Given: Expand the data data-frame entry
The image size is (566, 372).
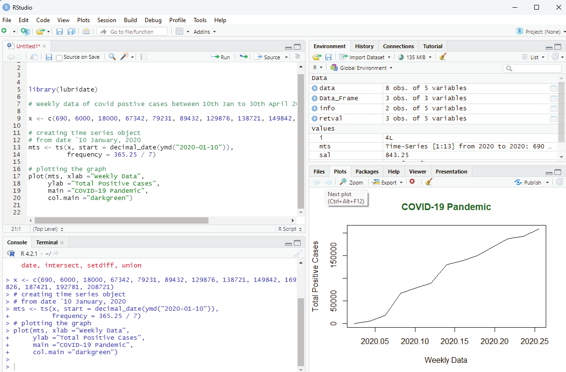Looking at the screenshot, I should point(314,88).
